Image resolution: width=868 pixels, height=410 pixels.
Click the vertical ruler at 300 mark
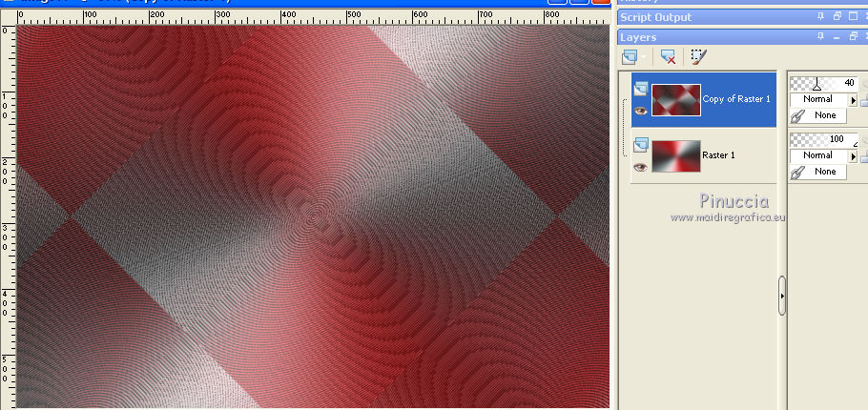point(5,238)
